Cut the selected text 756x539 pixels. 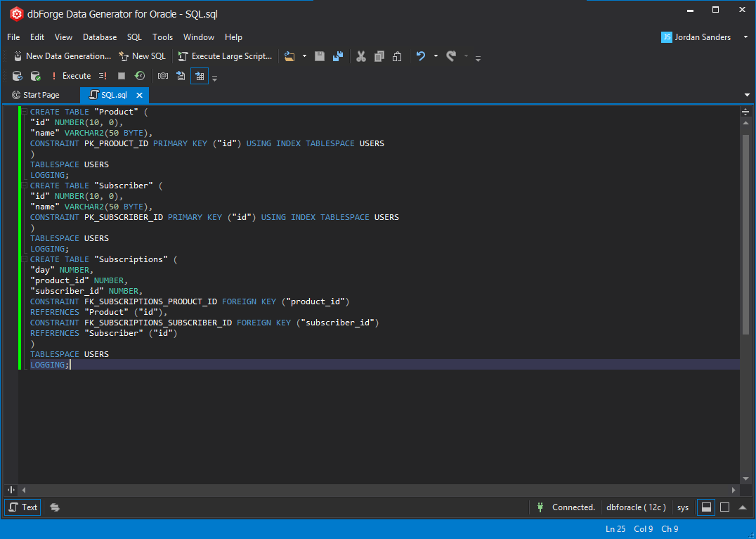tap(361, 56)
